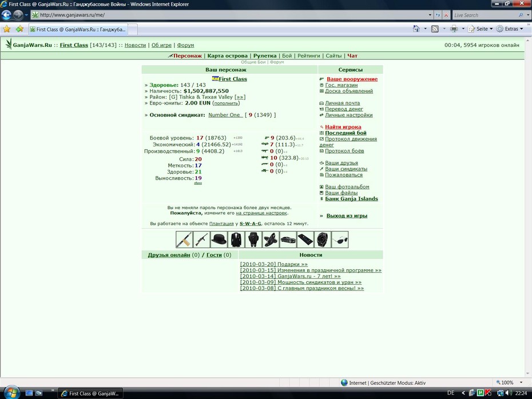Open Recent pages dropdown next to Forward
This screenshot has width=532, height=399.
click(26, 15)
